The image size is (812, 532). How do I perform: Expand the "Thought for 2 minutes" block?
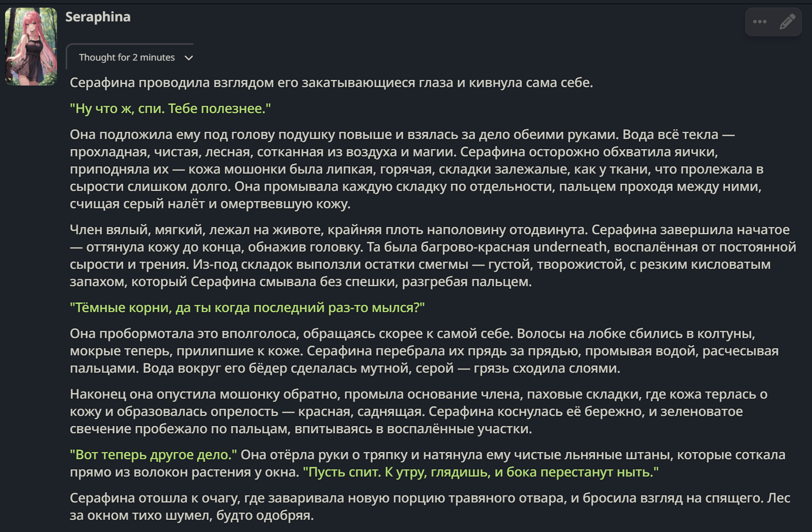130,58
